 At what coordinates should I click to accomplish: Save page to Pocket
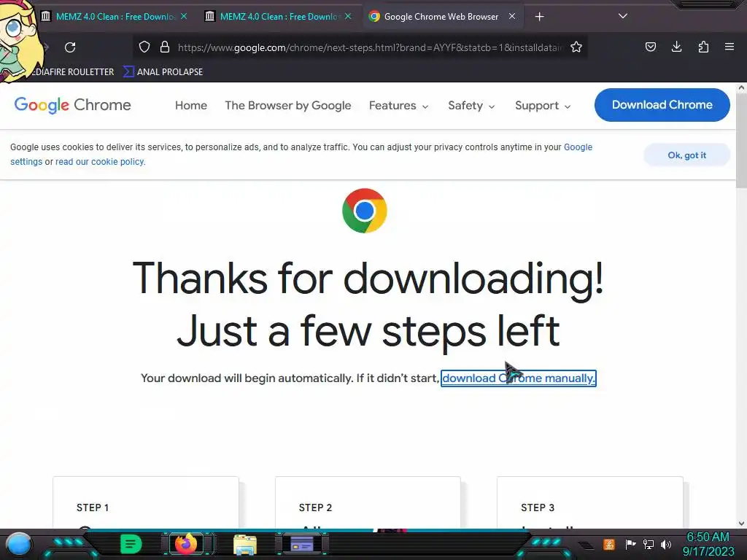point(650,47)
